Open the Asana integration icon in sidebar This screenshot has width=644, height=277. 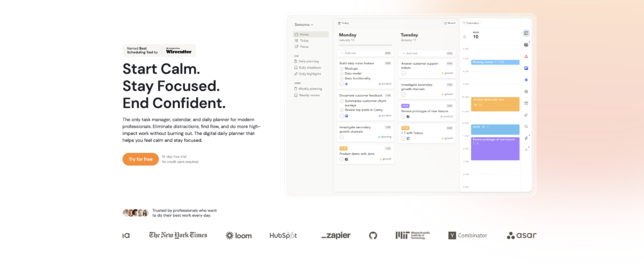pyautogui.click(x=526, y=57)
